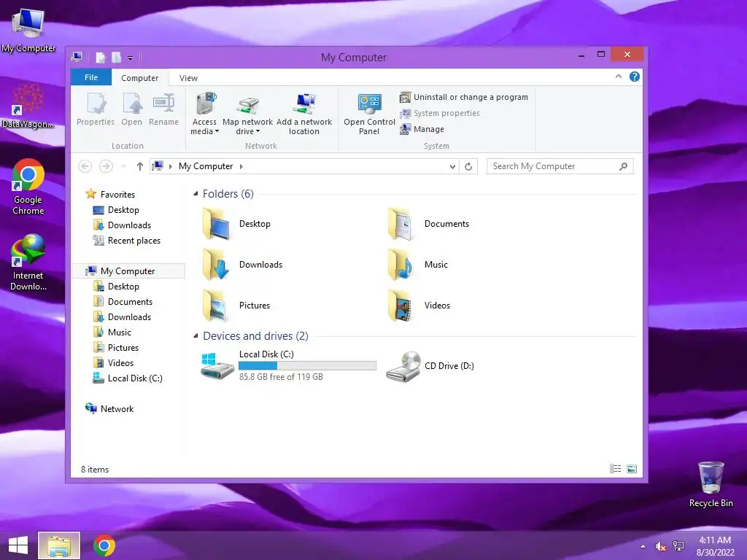Launch Chrome from the taskbar
This screenshot has height=560, width=747.
tap(104, 545)
